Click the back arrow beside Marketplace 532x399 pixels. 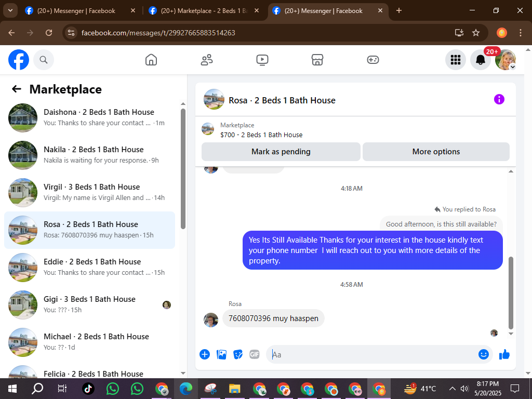pos(17,89)
